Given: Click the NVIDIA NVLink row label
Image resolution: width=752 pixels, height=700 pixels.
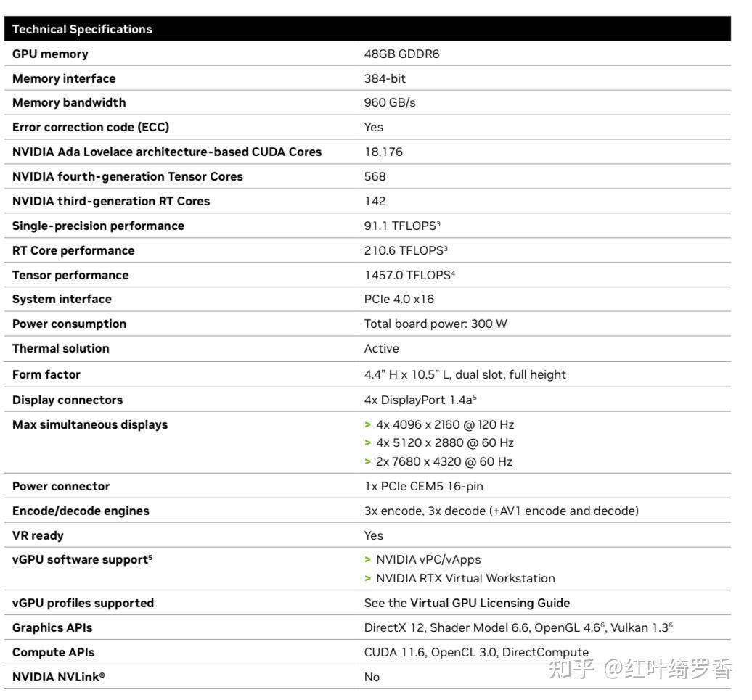Looking at the screenshot, I should point(58,677).
